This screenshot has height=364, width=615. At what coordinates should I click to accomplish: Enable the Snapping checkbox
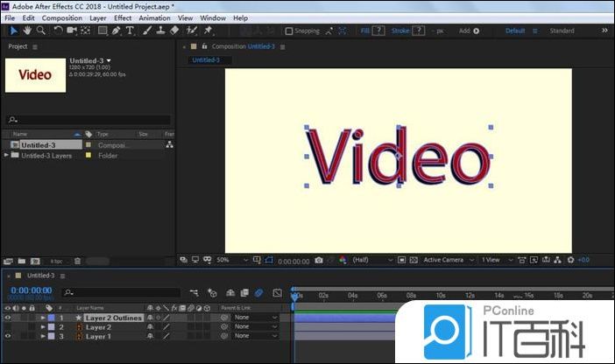pos(290,31)
